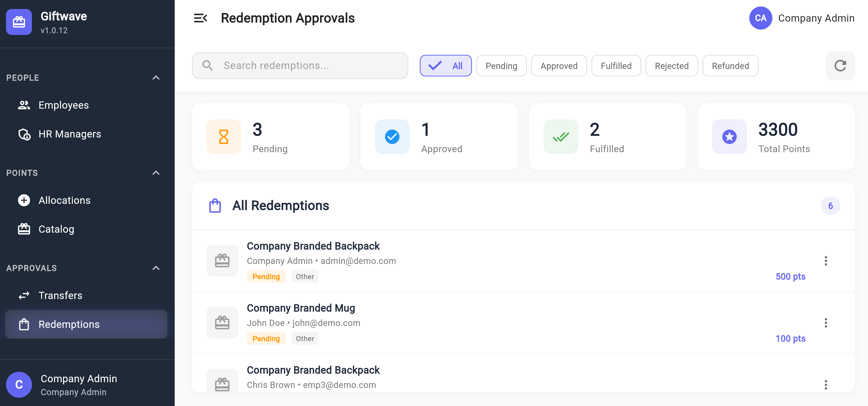
Task: Click the Approved blue checkmark icon
Action: pyautogui.click(x=392, y=137)
